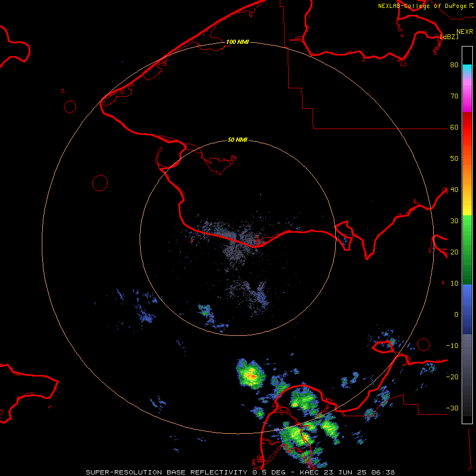Viewport: 476px width, 476px height.
Task: Click the KAEC station identifier in caption
Action: click(x=309, y=472)
